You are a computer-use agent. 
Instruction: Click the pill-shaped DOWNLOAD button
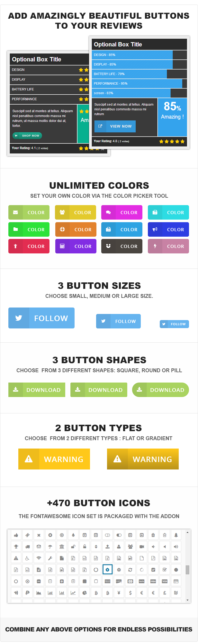tap(160, 390)
